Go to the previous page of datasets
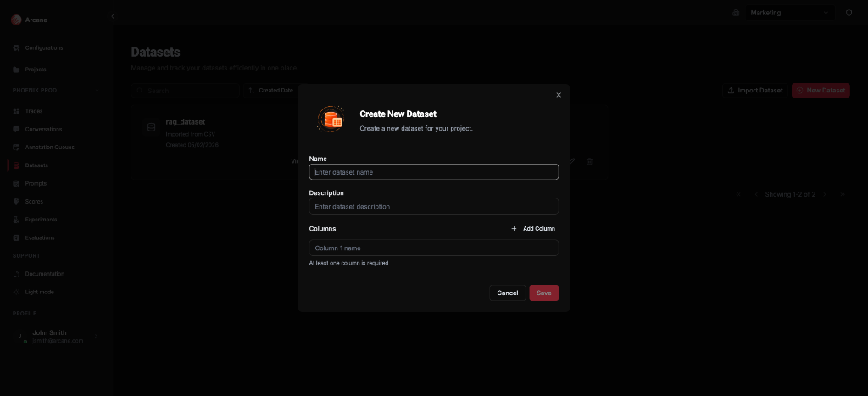This screenshot has height=396, width=868. point(755,194)
